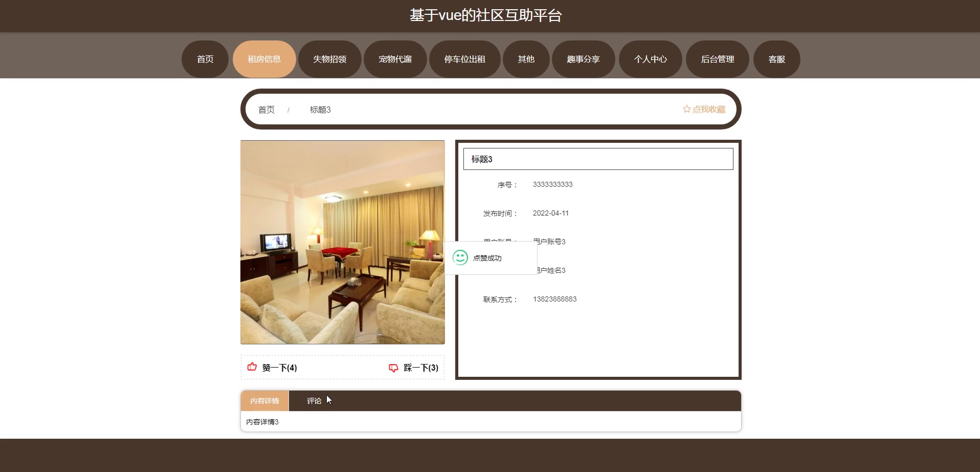Click 赞一下(4) like button
Image resolution: width=980 pixels, height=472 pixels.
coord(272,368)
